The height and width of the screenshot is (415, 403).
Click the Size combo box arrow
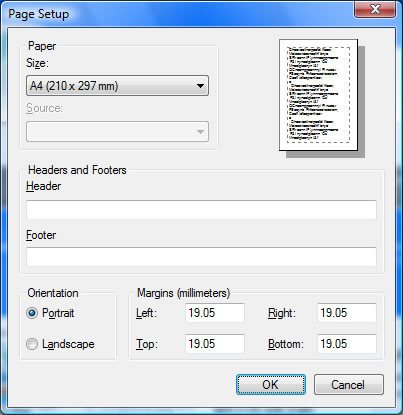click(x=200, y=86)
